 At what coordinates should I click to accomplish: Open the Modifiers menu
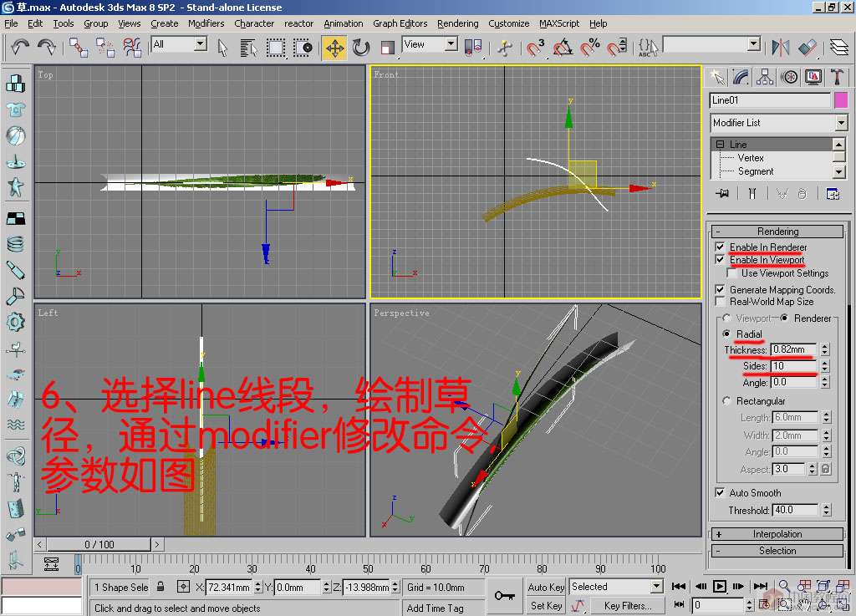206,23
